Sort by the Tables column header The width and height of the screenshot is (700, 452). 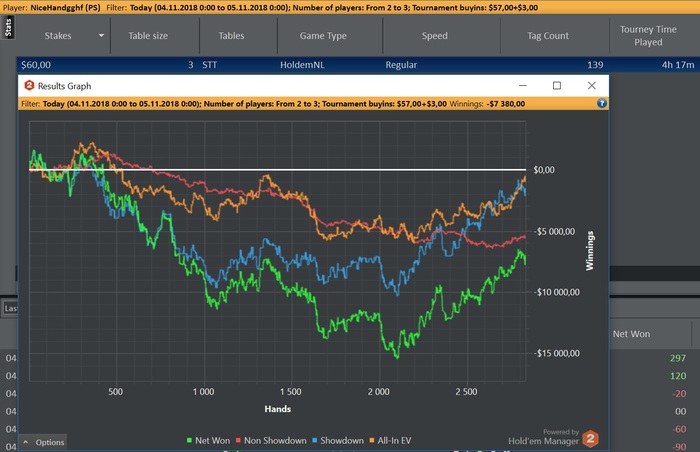tap(231, 36)
